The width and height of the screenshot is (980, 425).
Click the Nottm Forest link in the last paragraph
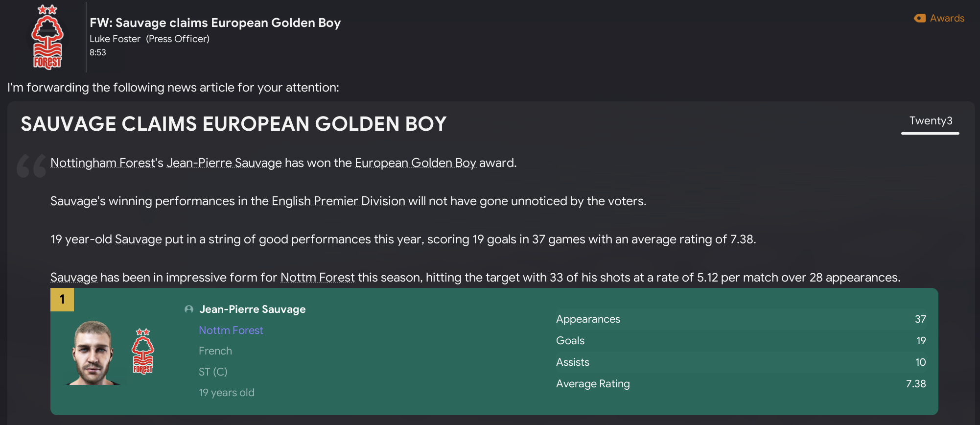pos(317,277)
